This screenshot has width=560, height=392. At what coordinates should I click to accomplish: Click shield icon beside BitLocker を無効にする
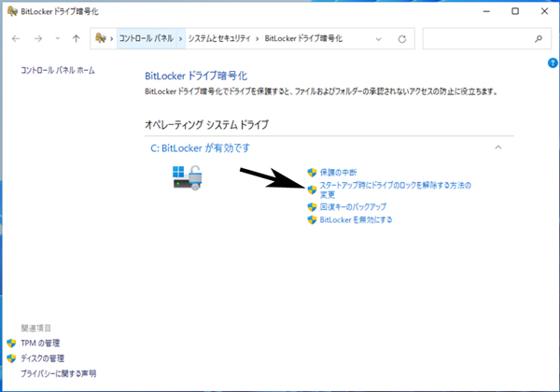312,220
